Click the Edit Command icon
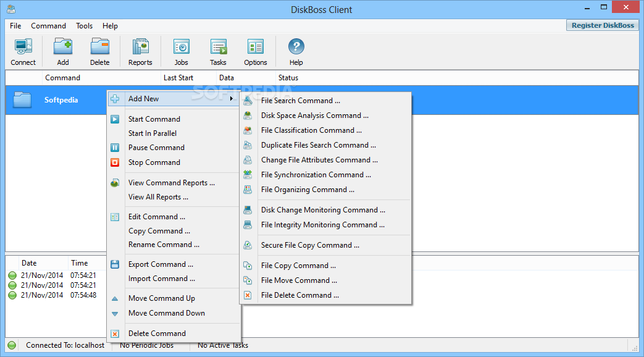 115,217
